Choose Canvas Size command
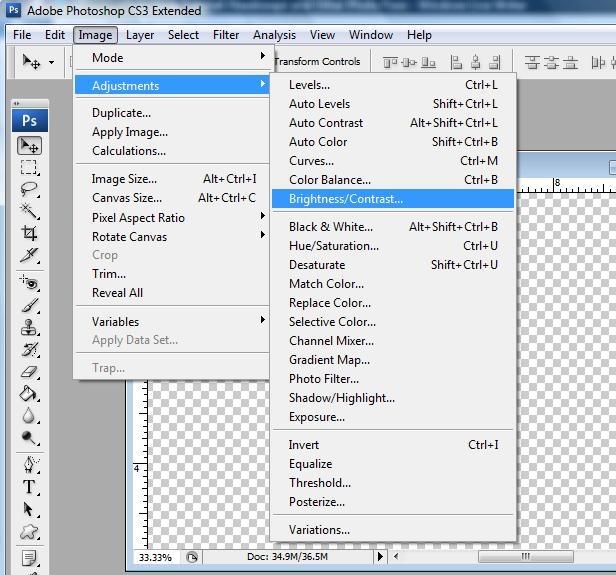This screenshot has width=616, height=575. pos(172,198)
